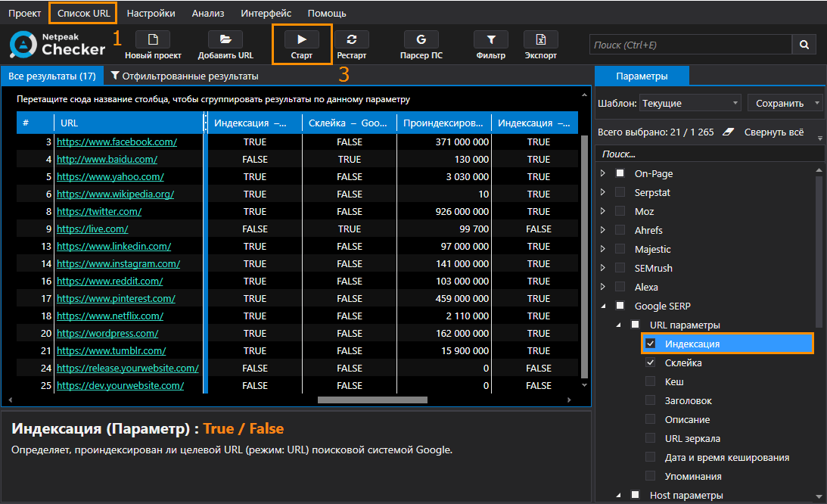Click Свернуть всё to collapse all
This screenshot has height=504, width=827.
coord(773,132)
